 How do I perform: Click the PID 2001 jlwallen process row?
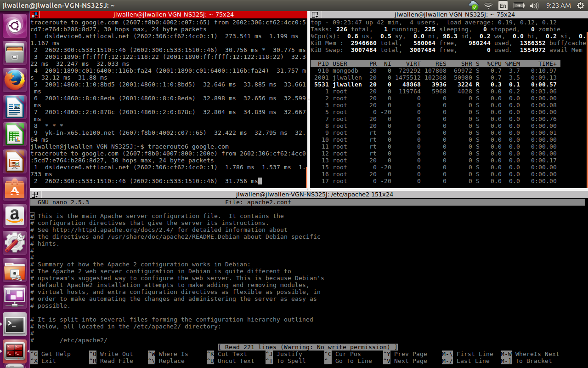click(x=434, y=78)
